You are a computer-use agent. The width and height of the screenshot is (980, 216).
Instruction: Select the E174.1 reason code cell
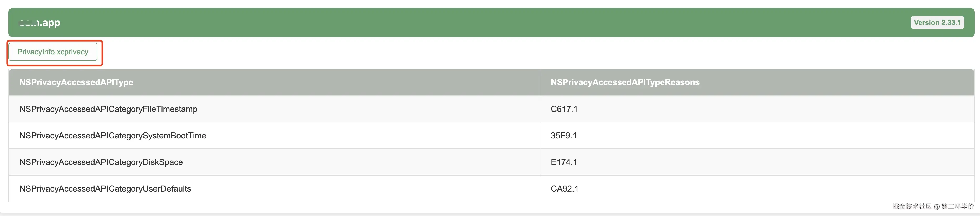pyautogui.click(x=564, y=162)
